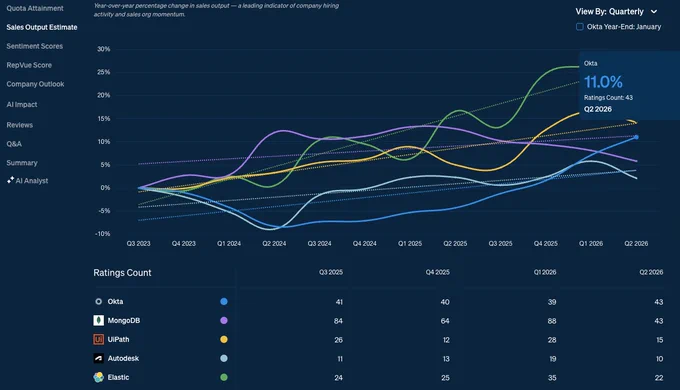Open Summary in sidebar

22,163
